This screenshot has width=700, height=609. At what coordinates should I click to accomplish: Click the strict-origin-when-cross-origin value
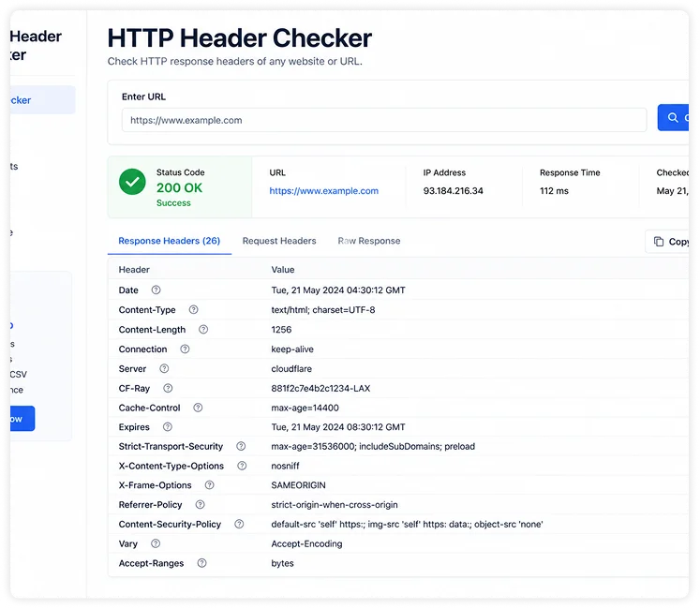click(335, 505)
